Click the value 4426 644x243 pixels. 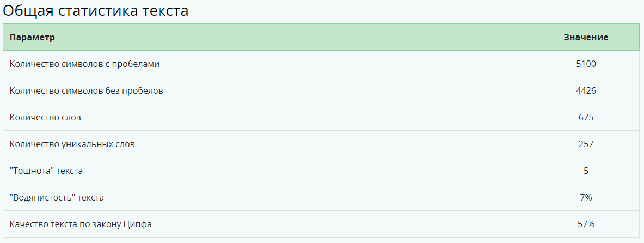tap(586, 91)
